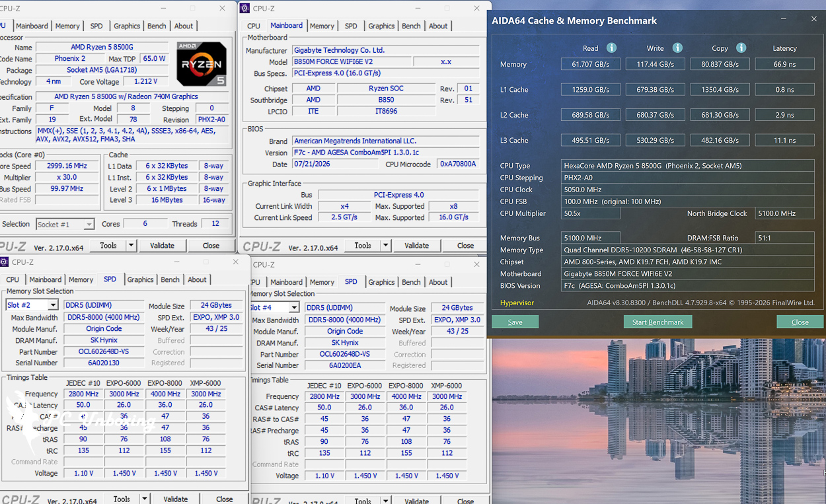This screenshot has height=504, width=826.
Task: Click the Read info icon in AIDA64
Action: click(611, 48)
